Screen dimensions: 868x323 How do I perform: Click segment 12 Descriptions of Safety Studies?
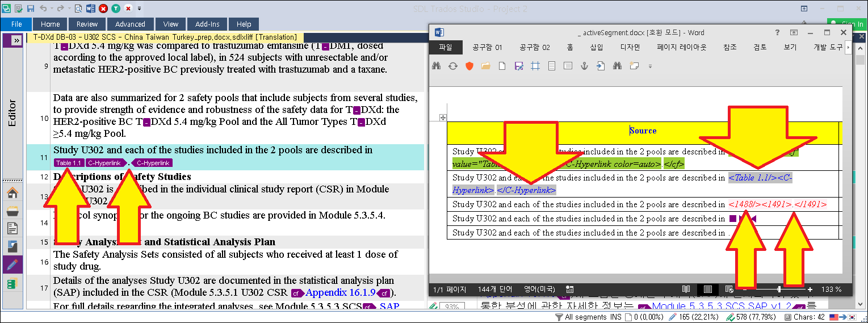[x=122, y=177]
